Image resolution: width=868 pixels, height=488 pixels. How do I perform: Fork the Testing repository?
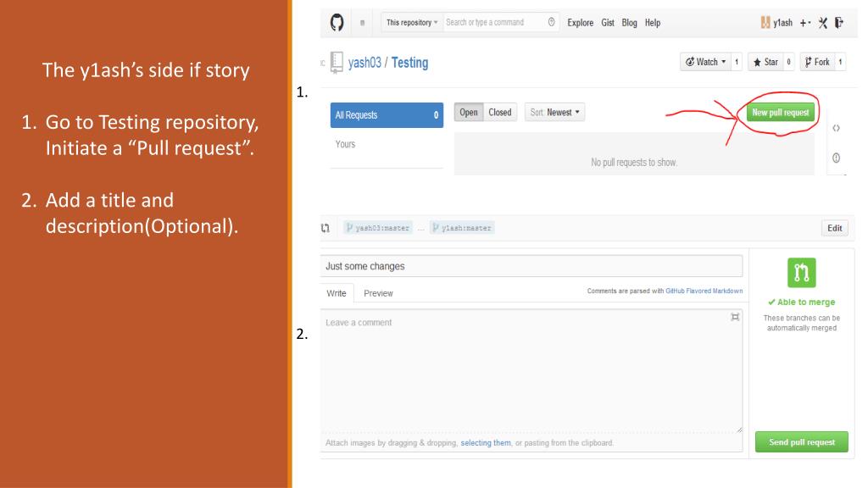(817, 62)
